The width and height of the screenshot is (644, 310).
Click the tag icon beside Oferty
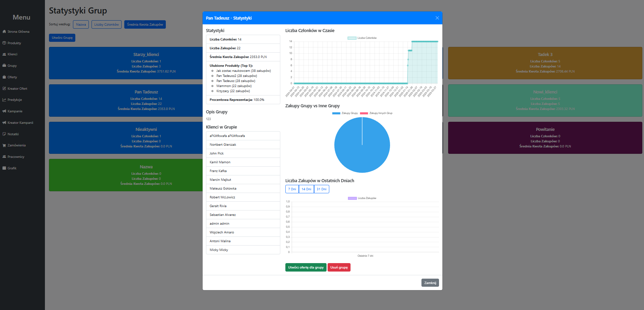[x=4, y=77]
